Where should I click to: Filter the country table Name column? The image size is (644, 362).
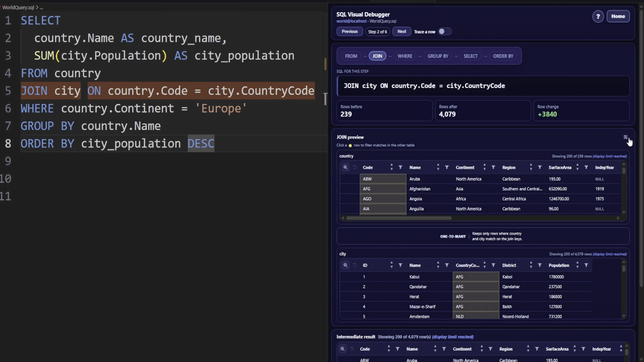(447, 167)
